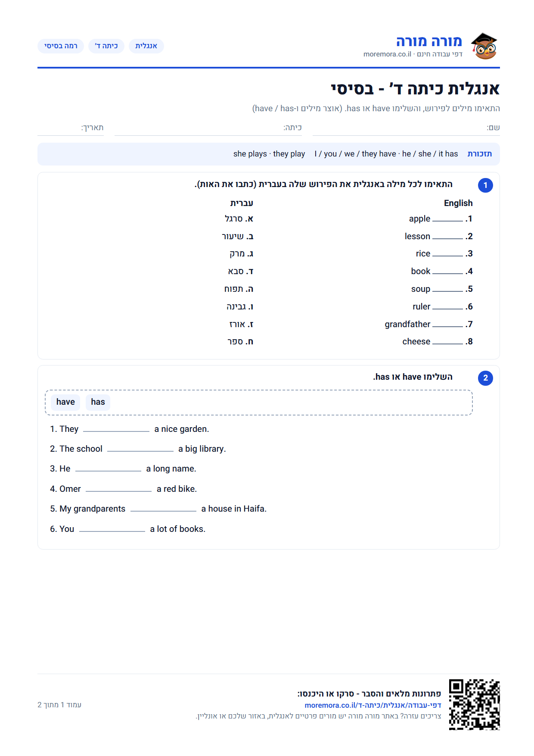
Task: Click the blank after 'They'
Action: point(116,430)
